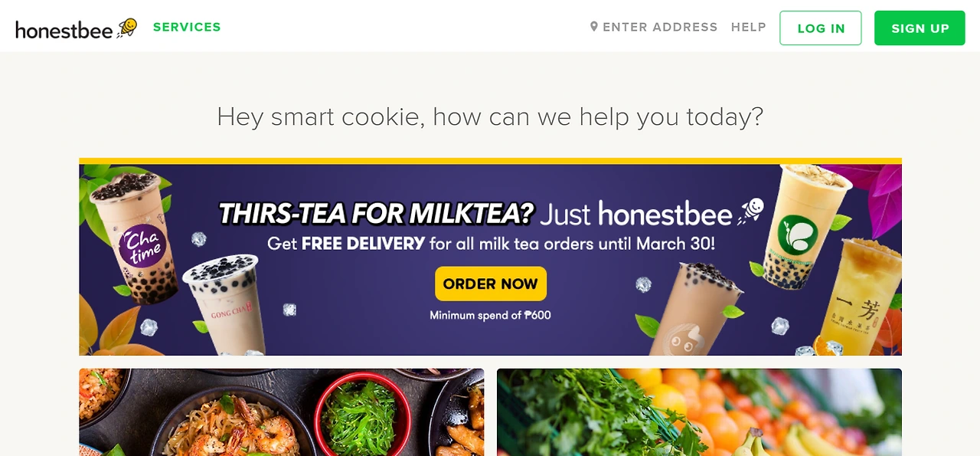Open the Services menu
980x456 pixels.
pos(187,27)
